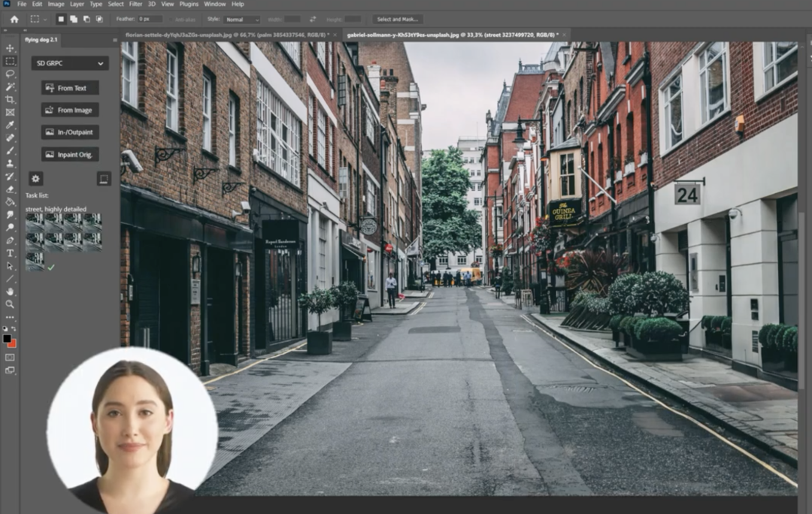This screenshot has height=514, width=812.
Task: Open the marquee tool preset picker arrow
Action: click(45, 20)
